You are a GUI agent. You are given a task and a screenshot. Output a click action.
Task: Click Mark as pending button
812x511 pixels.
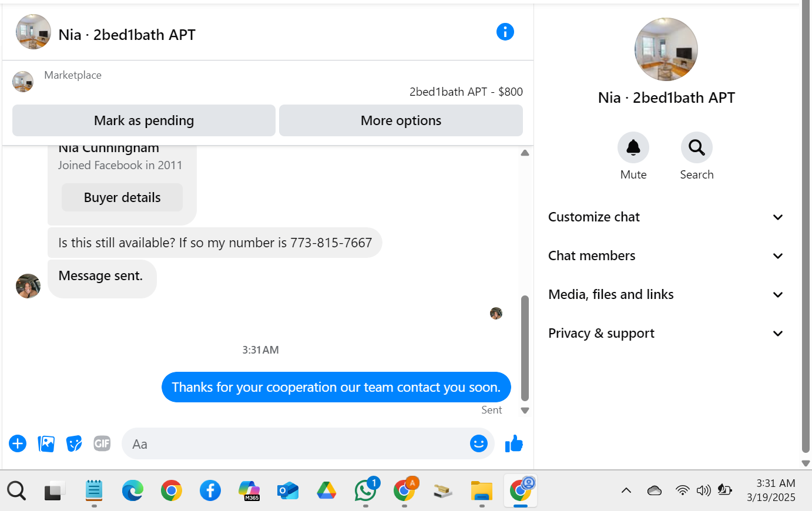[x=144, y=120]
